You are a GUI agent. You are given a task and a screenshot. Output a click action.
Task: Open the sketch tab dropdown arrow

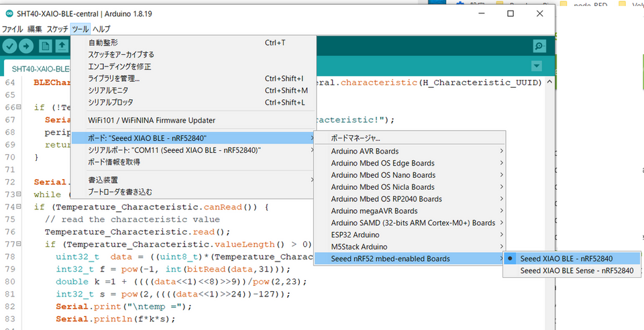pos(536,66)
